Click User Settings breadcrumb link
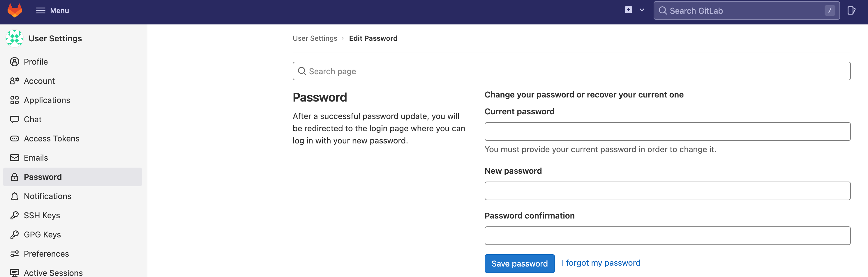The width and height of the screenshot is (868, 277). point(315,38)
